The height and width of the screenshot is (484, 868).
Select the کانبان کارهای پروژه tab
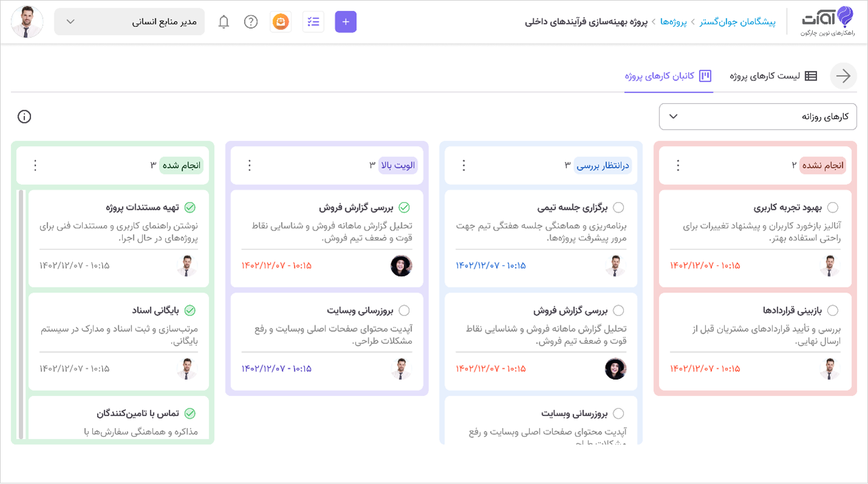coord(669,76)
